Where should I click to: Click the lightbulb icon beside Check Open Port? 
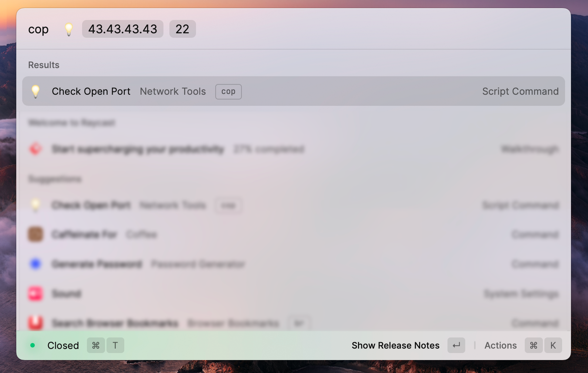click(36, 91)
